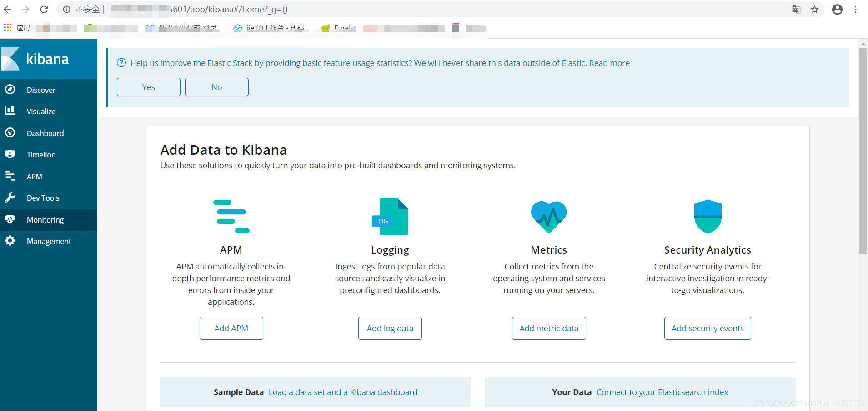Viewport: 868px width, 411px height.
Task: Open the Dev Tools menu item
Action: [x=49, y=198]
